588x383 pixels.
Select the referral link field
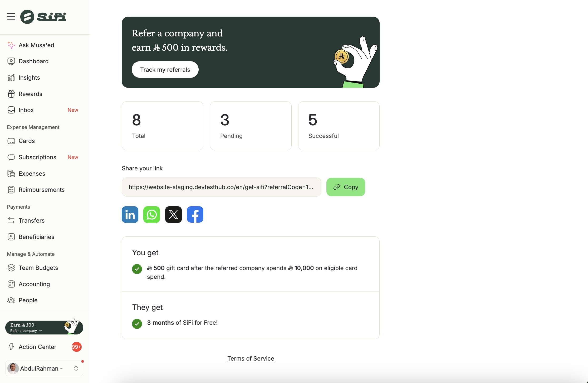coord(221,187)
